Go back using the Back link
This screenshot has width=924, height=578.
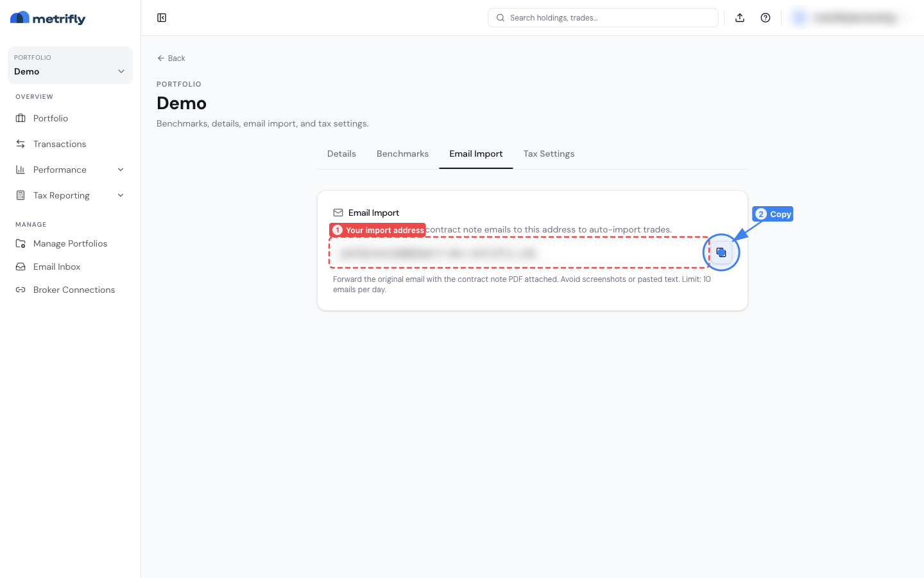pos(171,58)
